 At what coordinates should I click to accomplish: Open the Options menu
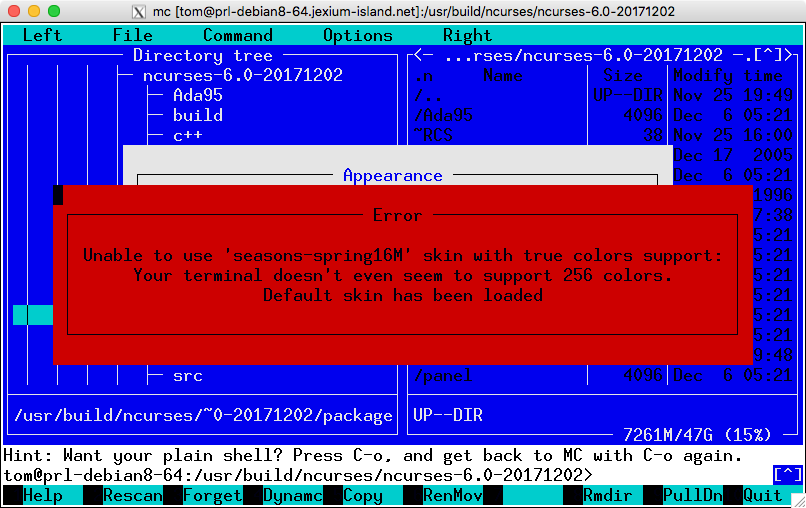pos(357,35)
